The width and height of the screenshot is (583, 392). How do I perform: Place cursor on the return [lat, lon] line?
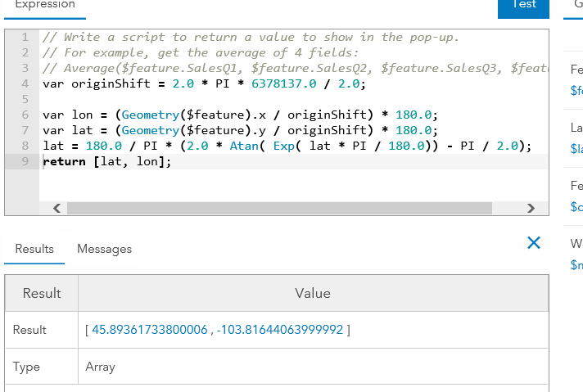pos(107,161)
